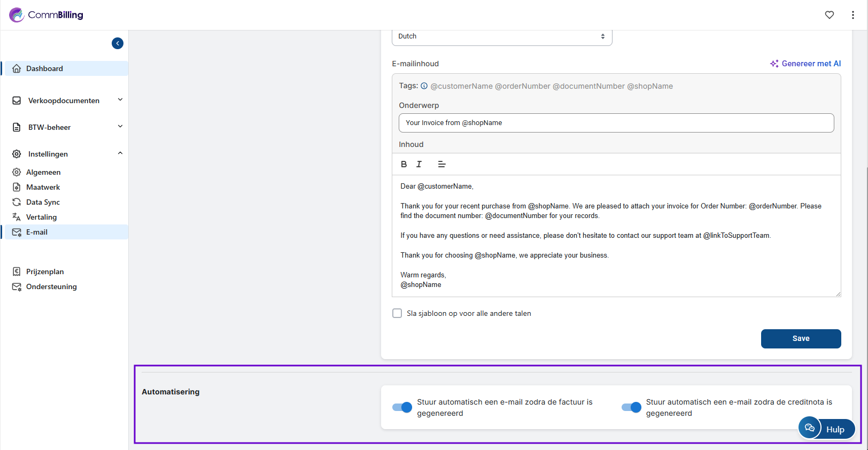Click the Tags info icon
Viewport: 868px width, 450px height.
(x=424, y=86)
